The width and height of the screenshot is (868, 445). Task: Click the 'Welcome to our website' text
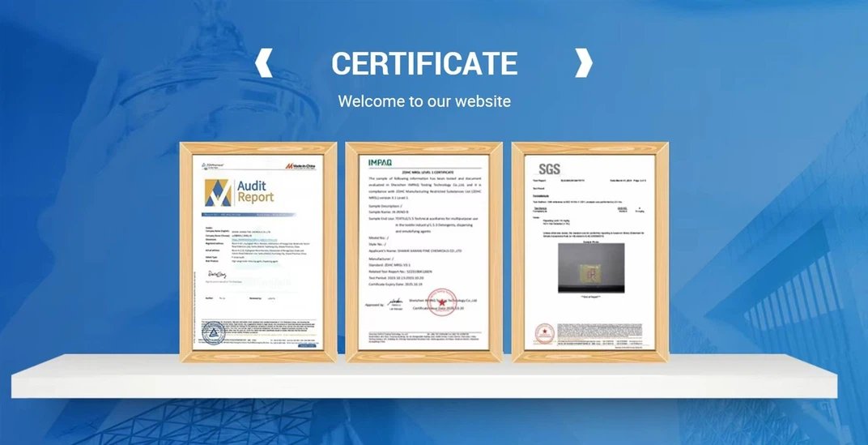(424, 101)
